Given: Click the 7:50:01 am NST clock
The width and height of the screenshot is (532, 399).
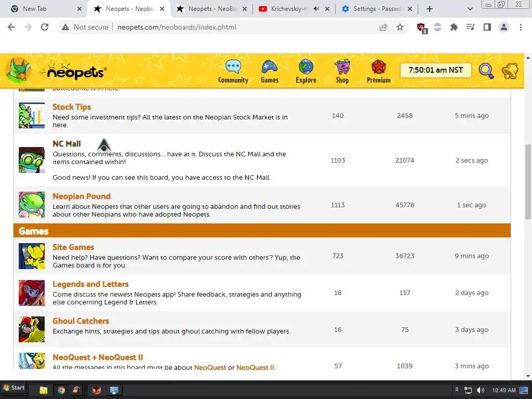Looking at the screenshot, I should [436, 70].
